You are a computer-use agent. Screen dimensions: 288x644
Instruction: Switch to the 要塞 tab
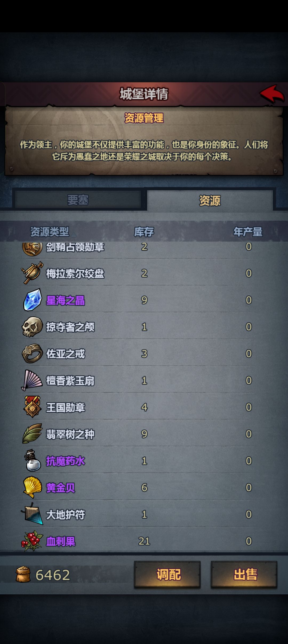(x=78, y=200)
